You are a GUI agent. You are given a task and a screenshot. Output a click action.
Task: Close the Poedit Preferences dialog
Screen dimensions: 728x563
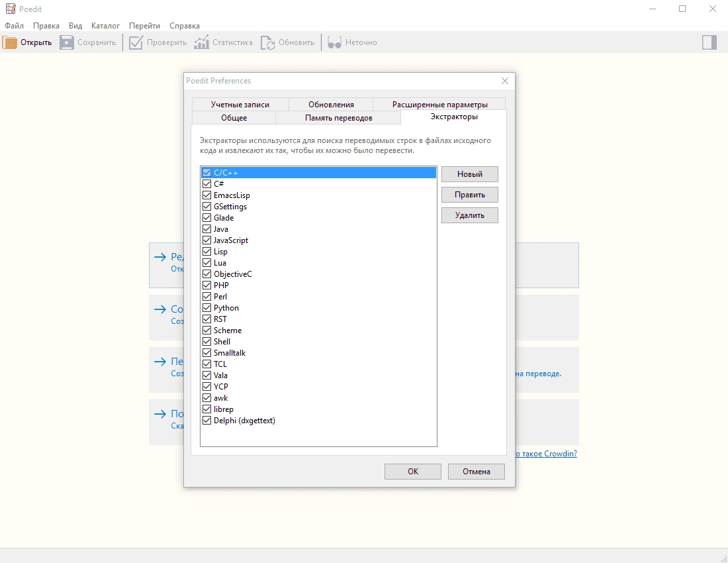(x=505, y=81)
